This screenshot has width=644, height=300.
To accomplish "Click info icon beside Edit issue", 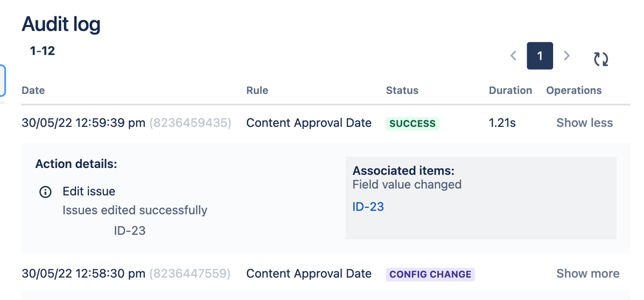I will tap(45, 191).
